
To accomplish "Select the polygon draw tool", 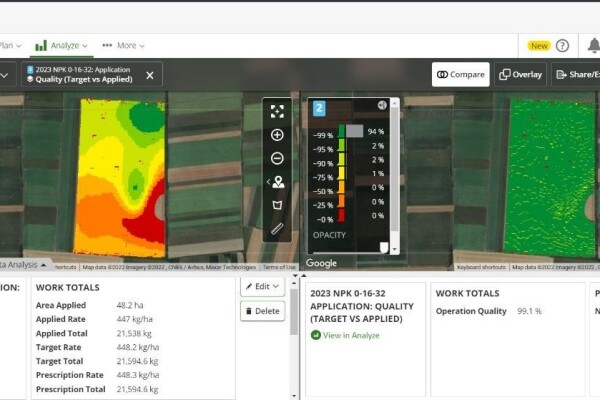I will click(x=277, y=205).
